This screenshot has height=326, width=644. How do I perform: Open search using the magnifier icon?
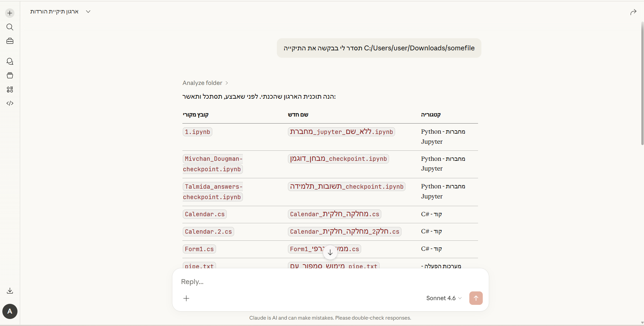pyautogui.click(x=10, y=27)
